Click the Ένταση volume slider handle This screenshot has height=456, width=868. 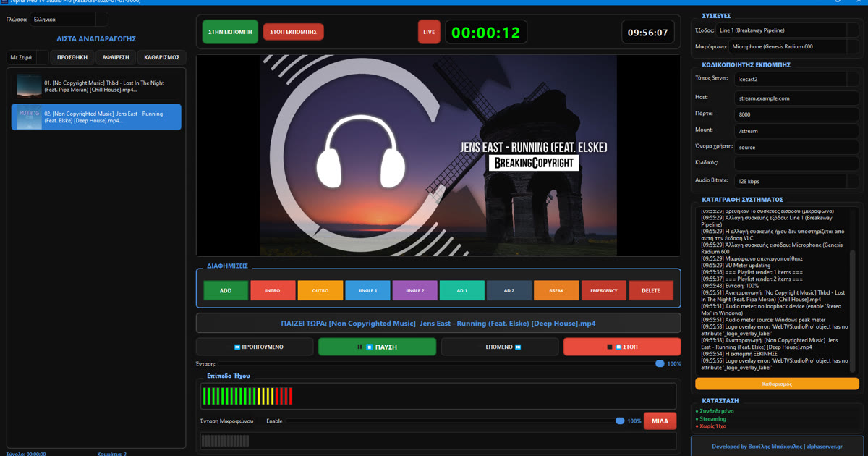coord(660,364)
